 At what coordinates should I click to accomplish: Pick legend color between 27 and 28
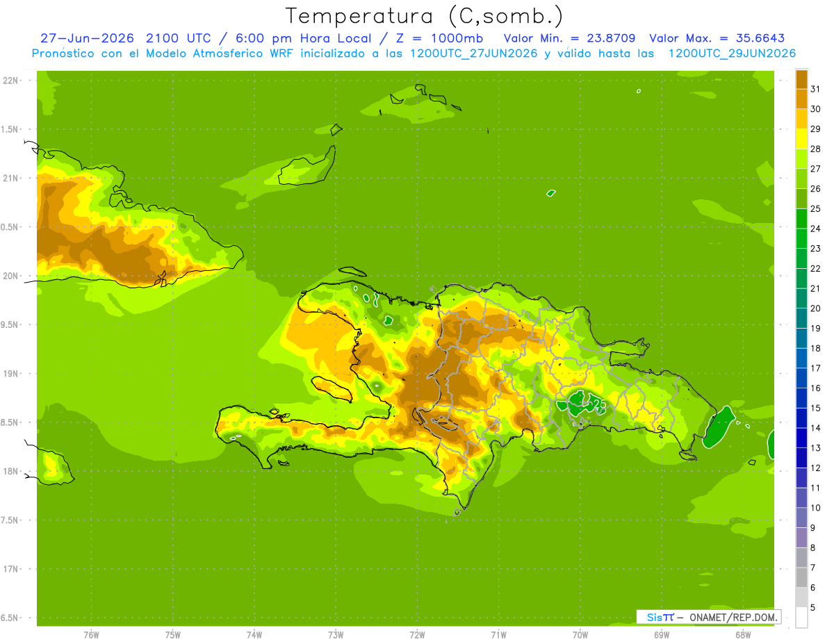pyautogui.click(x=801, y=158)
